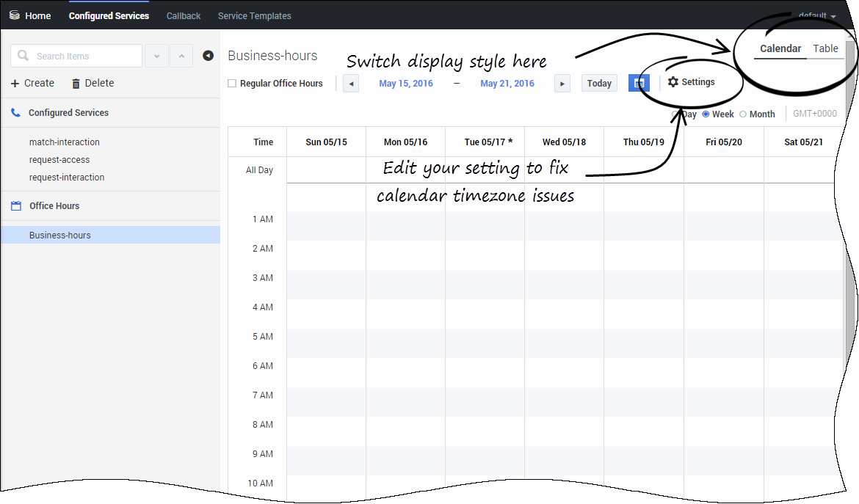Open the Service Templates menu
The height and width of the screenshot is (504, 859).
click(x=254, y=15)
